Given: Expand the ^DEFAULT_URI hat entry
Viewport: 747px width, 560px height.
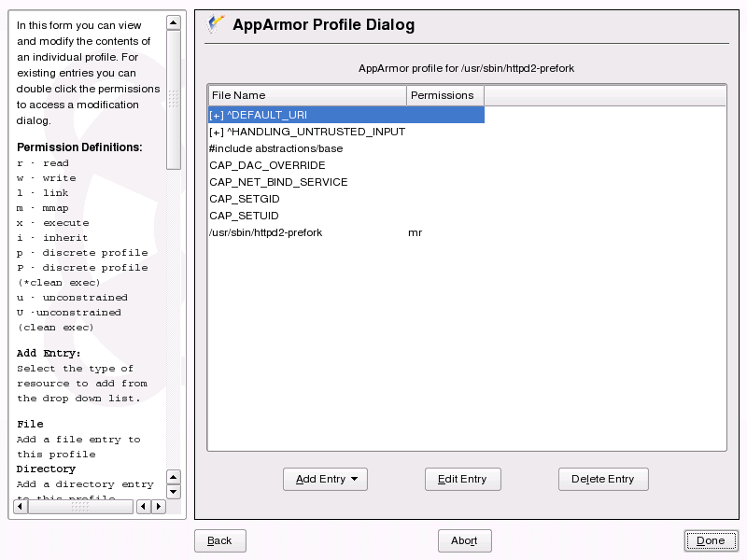Looking at the screenshot, I should pos(217,115).
